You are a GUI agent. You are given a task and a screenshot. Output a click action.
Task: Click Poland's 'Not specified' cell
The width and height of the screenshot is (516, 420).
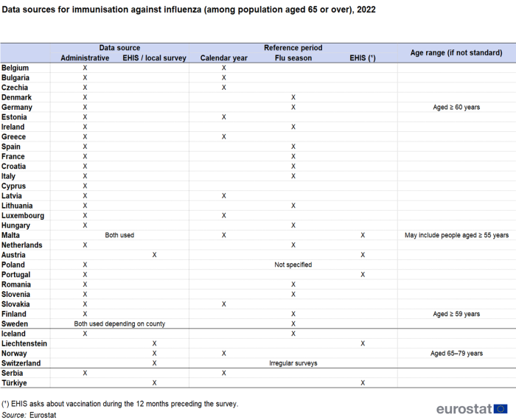click(293, 265)
